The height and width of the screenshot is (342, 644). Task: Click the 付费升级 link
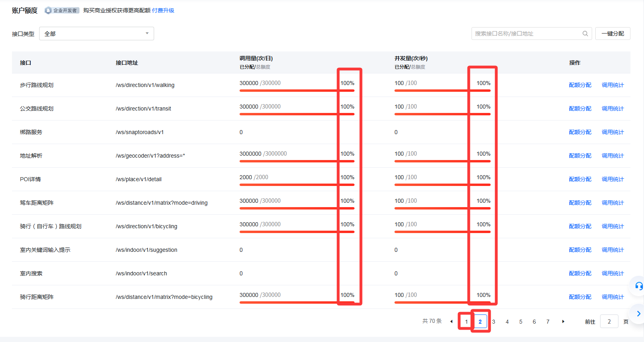pyautogui.click(x=163, y=10)
